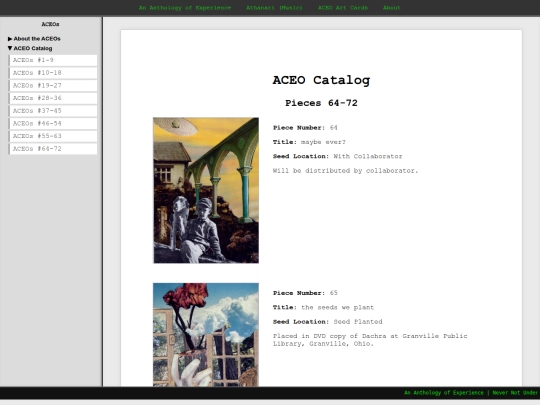Open ACEOs #1-9 catalog page

point(53,60)
